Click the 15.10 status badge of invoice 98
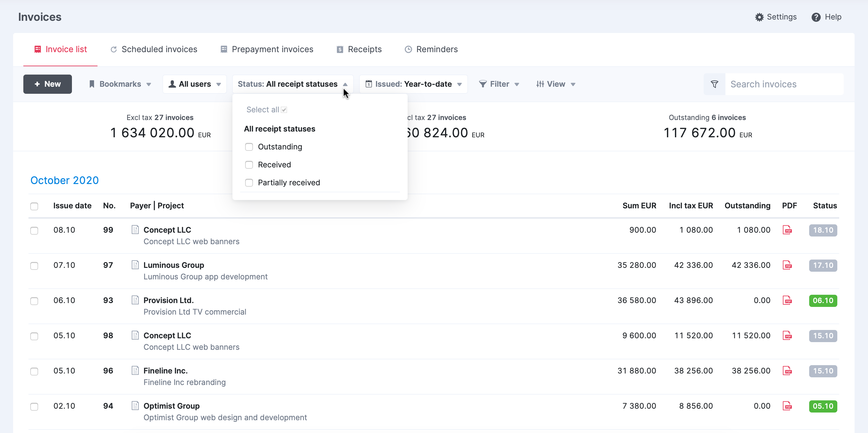Screen dimensions: 868x433 tap(823, 336)
